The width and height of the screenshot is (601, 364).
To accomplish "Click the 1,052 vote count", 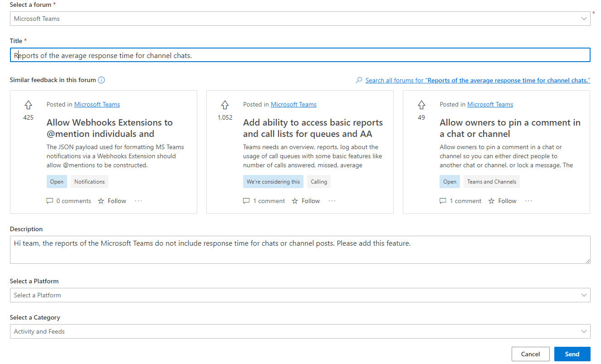I will click(x=225, y=117).
